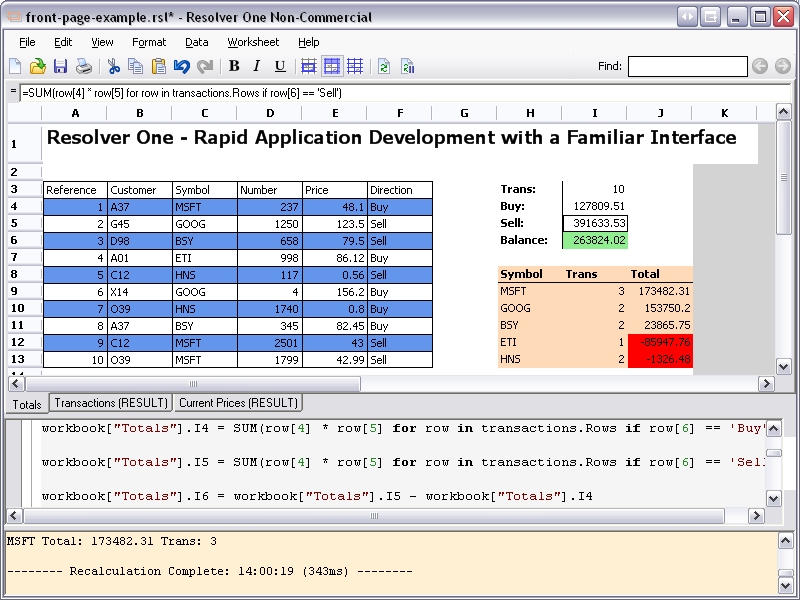Click the highlighted middle grid icon
The image size is (800, 600).
332,66
